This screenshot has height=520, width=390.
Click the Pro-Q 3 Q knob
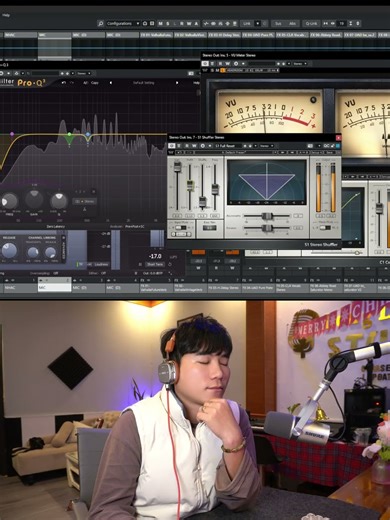59,201
